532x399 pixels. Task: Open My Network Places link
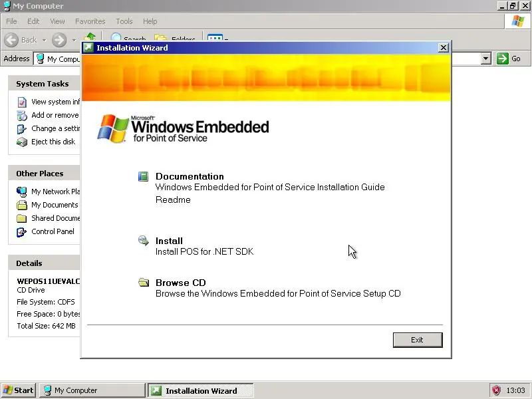(x=55, y=192)
